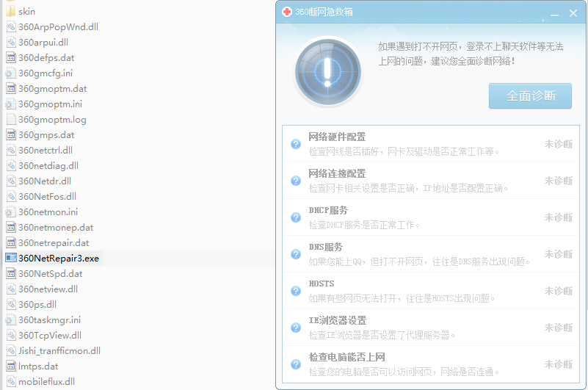This screenshot has width=588, height=390.
Task: Minimize the 360断网急救箱 window
Action: (x=554, y=12)
